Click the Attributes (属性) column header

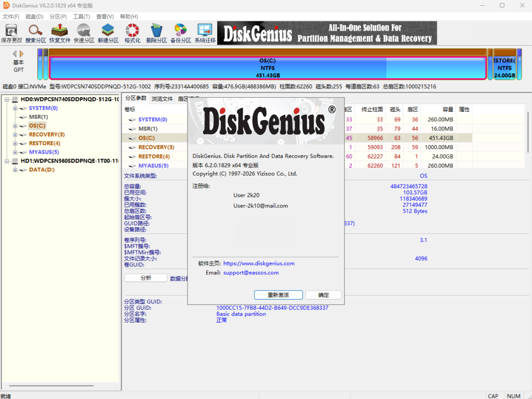[x=464, y=109]
